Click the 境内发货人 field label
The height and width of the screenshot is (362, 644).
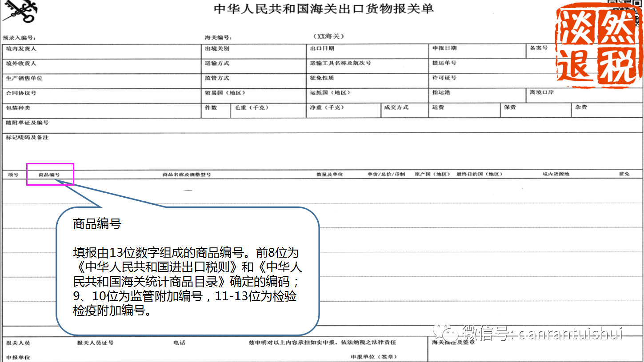pos(21,48)
